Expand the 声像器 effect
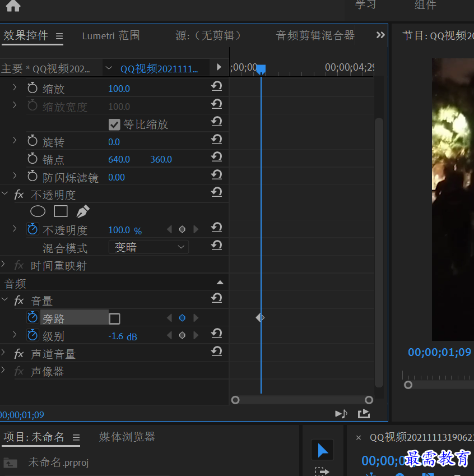Viewport: 474px width, 476px height. coord(3,369)
